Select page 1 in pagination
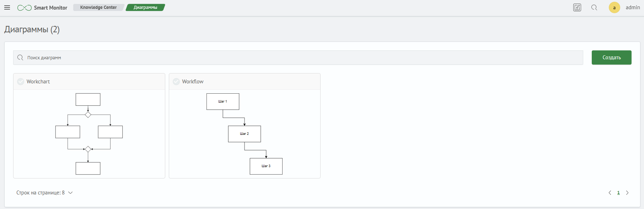 tap(618, 193)
